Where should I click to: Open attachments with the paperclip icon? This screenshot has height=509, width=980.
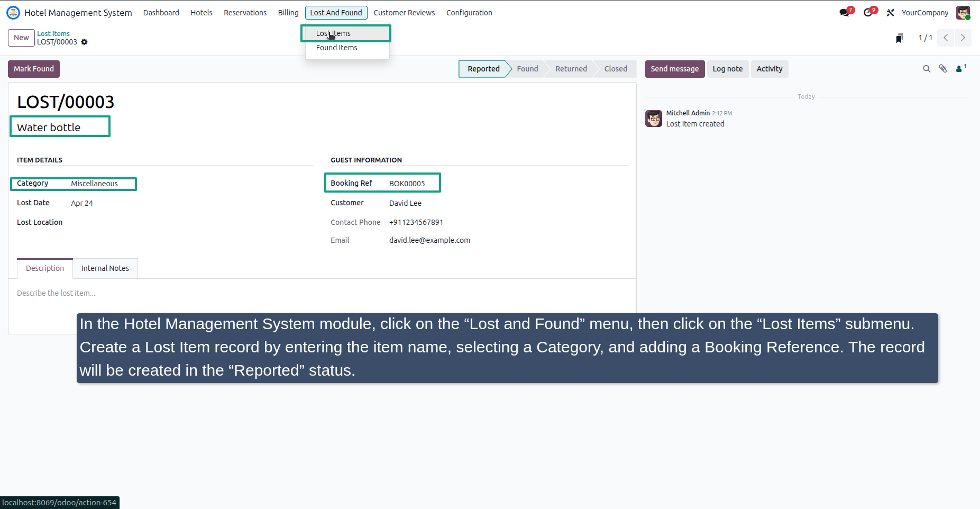click(943, 69)
